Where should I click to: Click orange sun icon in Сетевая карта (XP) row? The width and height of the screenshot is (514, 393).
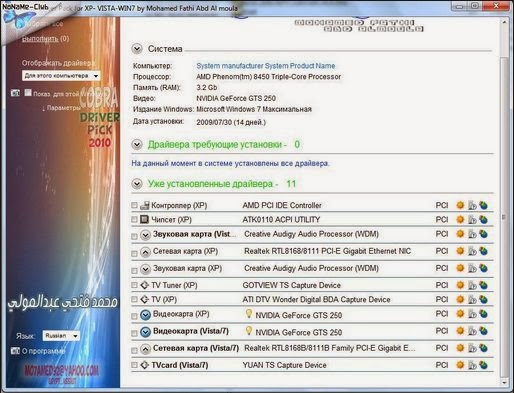(460, 251)
